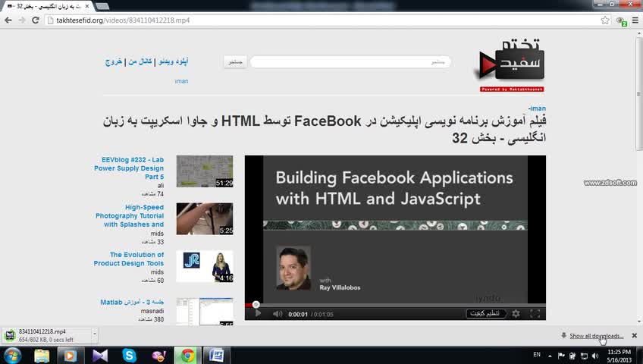Open Visual Studio from the taskbar

pyautogui.click(x=99, y=356)
